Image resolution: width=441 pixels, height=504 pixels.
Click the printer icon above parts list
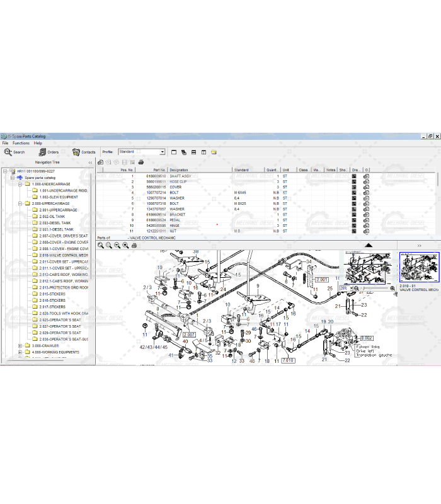point(141,162)
